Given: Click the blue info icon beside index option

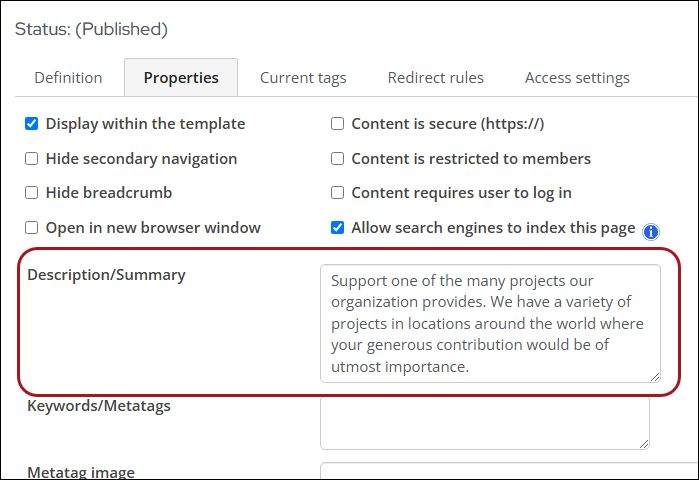Looking at the screenshot, I should [x=650, y=232].
